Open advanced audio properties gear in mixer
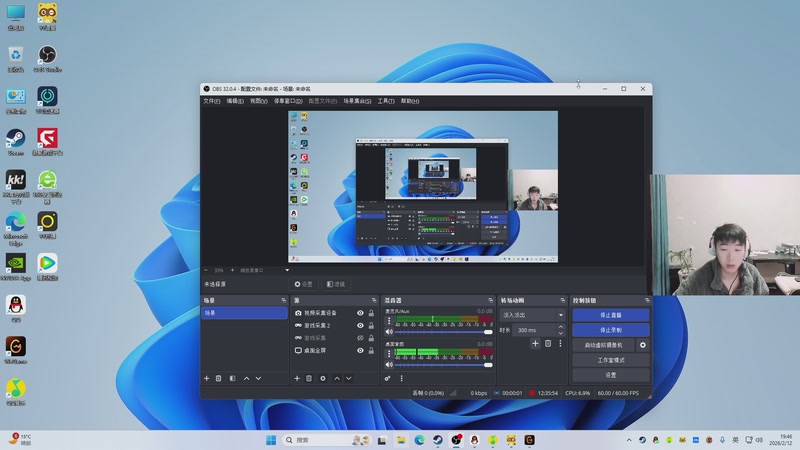This screenshot has width=800, height=450. (x=388, y=379)
